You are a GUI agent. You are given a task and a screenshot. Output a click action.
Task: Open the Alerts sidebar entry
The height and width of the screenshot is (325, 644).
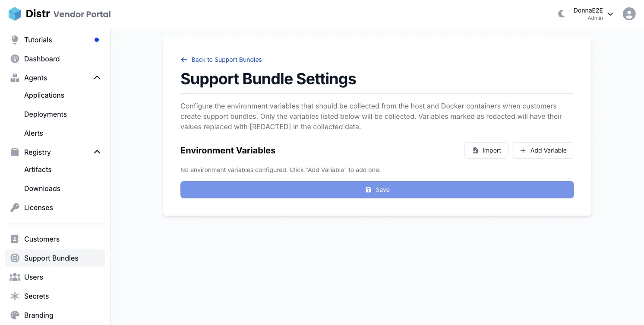[34, 133]
